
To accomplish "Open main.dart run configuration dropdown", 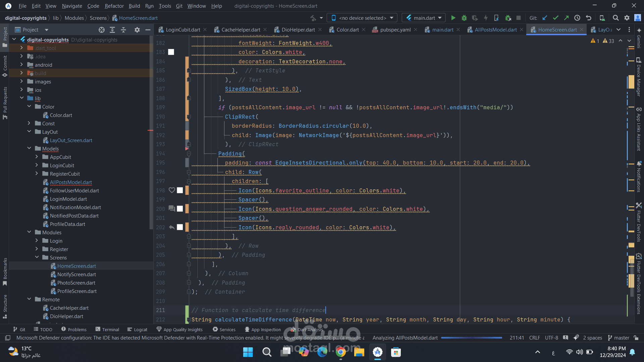I will click(424, 18).
